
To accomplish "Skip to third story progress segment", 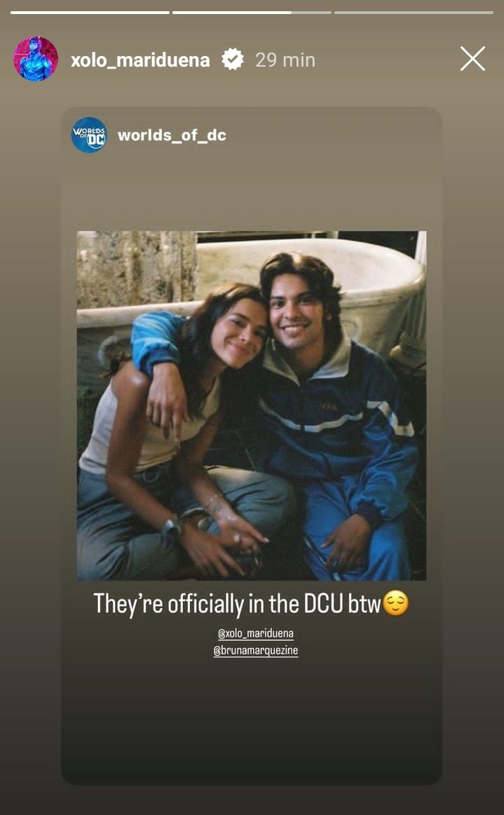I will [414, 13].
